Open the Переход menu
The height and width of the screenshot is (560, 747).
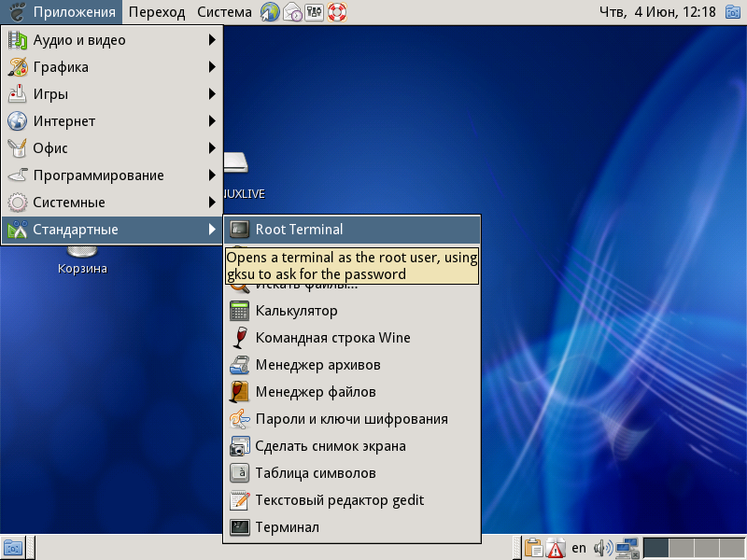tap(157, 12)
